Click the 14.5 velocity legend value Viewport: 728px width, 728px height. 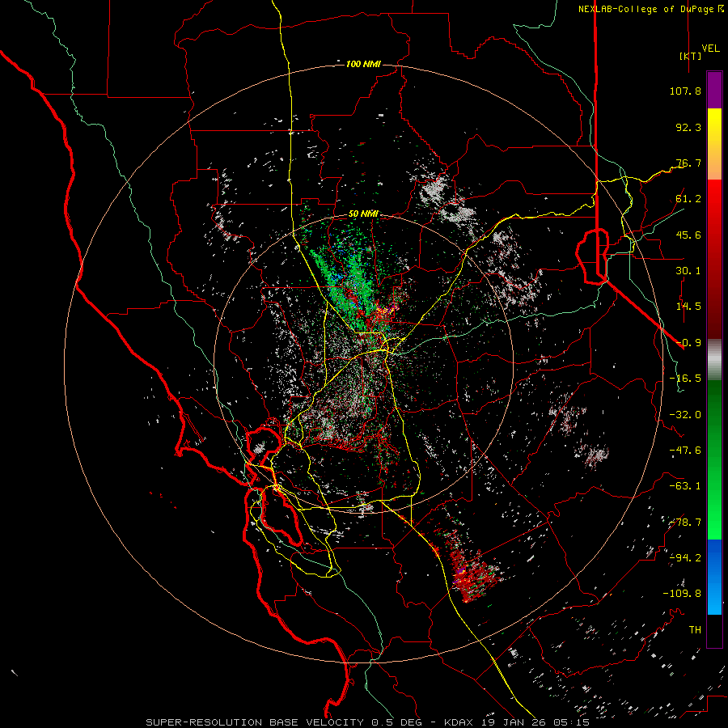(x=688, y=307)
